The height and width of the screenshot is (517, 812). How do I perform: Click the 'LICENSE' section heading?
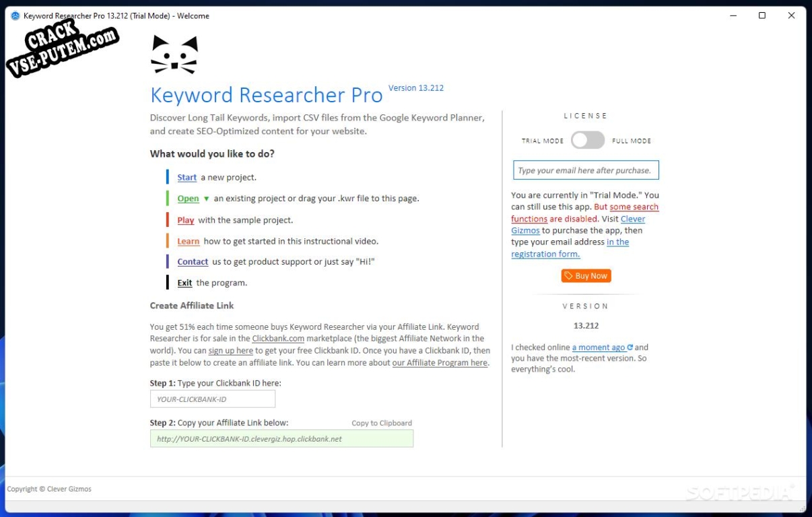point(586,116)
